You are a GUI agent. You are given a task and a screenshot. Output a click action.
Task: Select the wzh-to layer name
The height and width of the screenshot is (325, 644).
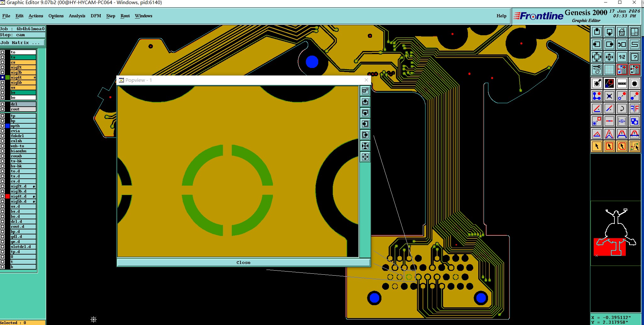(x=23, y=146)
